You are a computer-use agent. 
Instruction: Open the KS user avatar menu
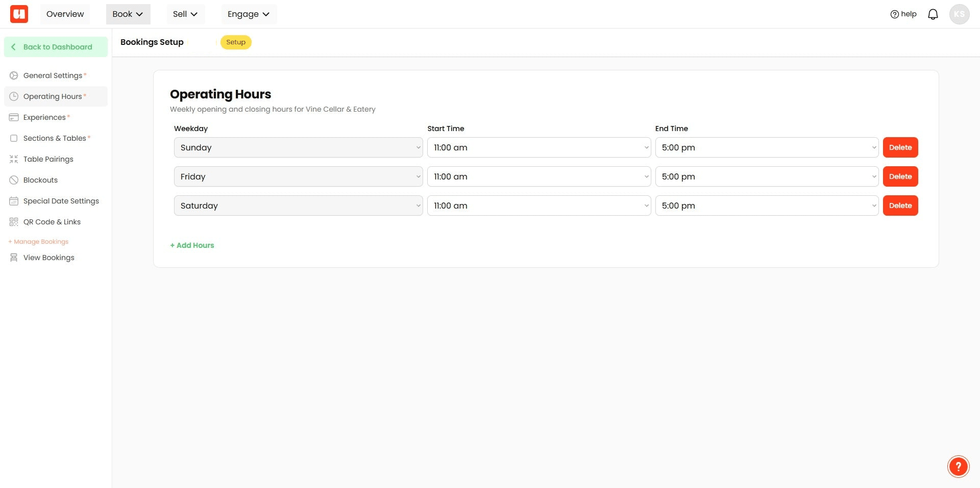pos(959,14)
